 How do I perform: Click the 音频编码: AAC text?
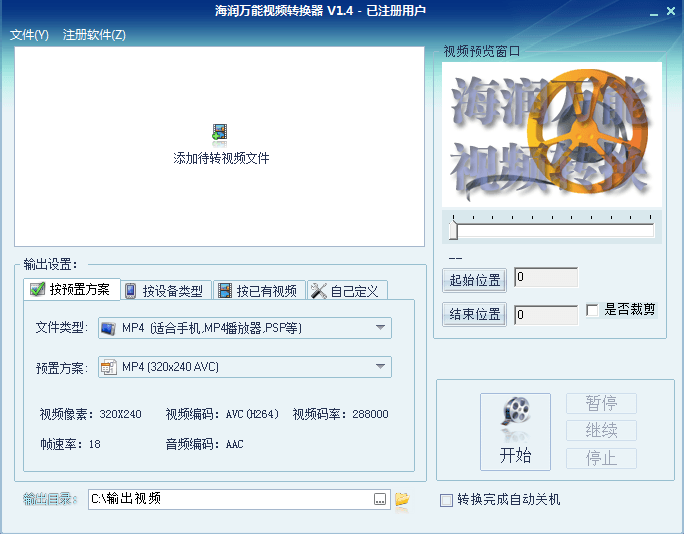204,444
